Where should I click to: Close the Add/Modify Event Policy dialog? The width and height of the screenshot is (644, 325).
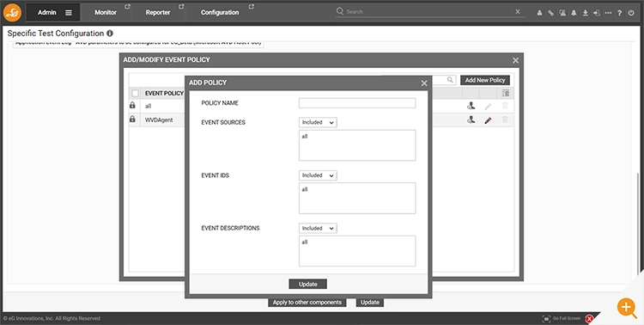click(x=516, y=61)
